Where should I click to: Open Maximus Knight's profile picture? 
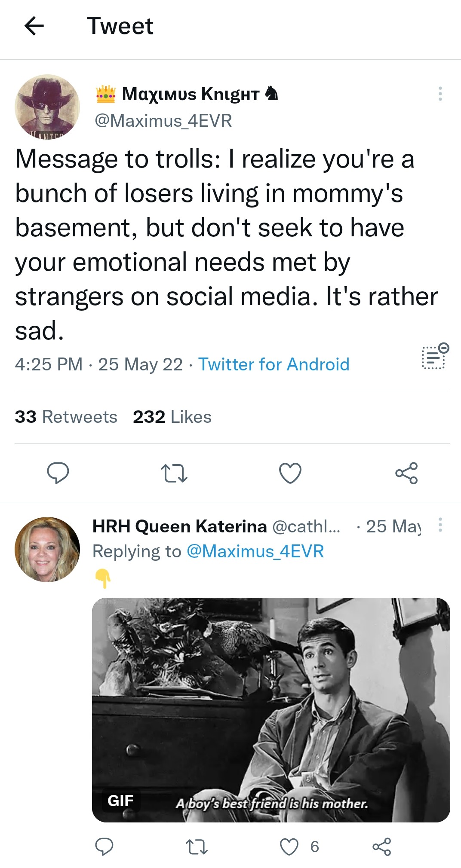[47, 107]
